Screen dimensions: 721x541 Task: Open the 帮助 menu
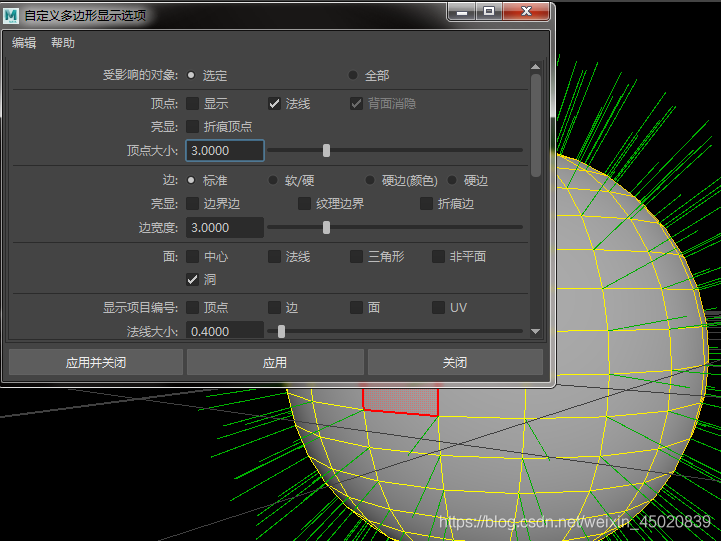tap(63, 43)
